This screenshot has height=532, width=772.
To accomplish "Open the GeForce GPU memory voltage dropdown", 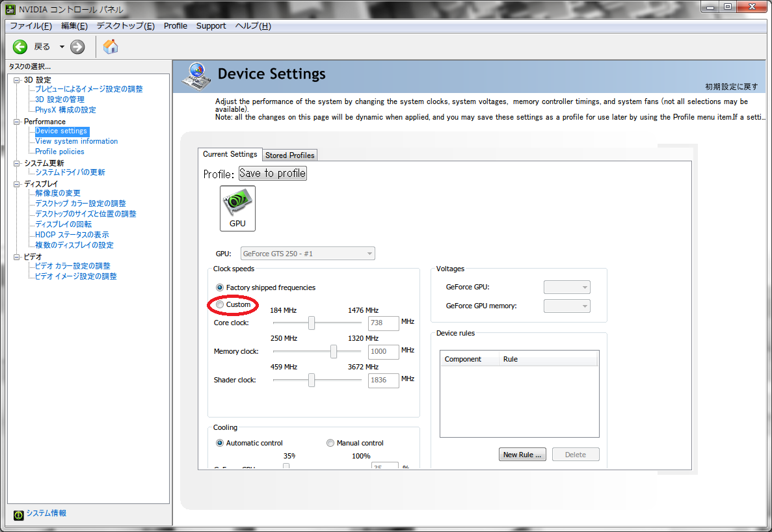I will point(566,306).
